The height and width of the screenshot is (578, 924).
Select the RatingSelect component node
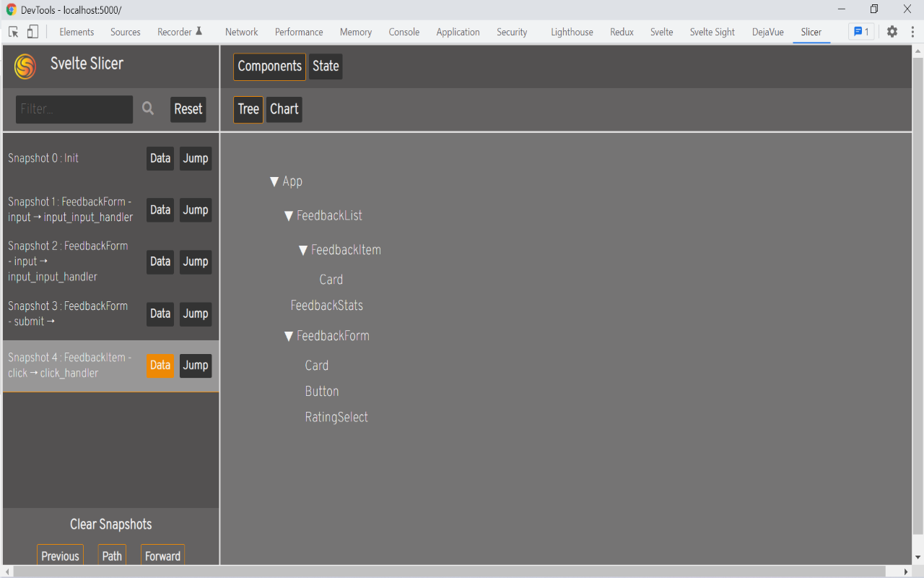[336, 418]
